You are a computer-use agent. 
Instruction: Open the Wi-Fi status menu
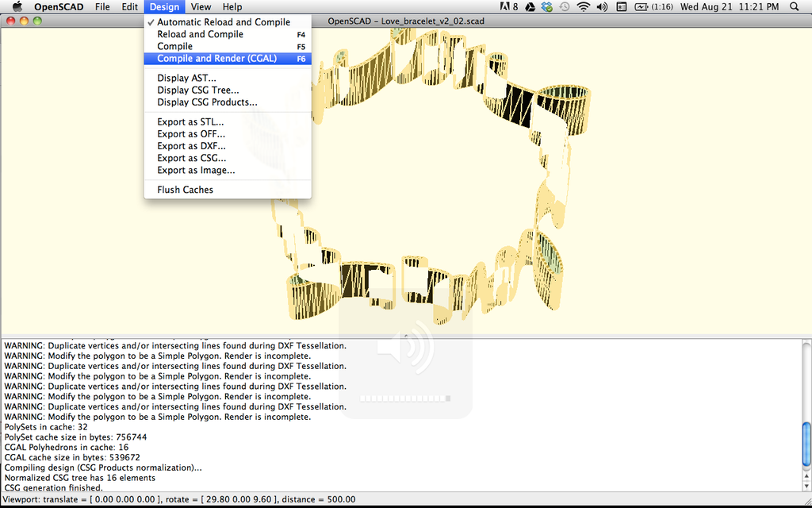[x=583, y=7]
